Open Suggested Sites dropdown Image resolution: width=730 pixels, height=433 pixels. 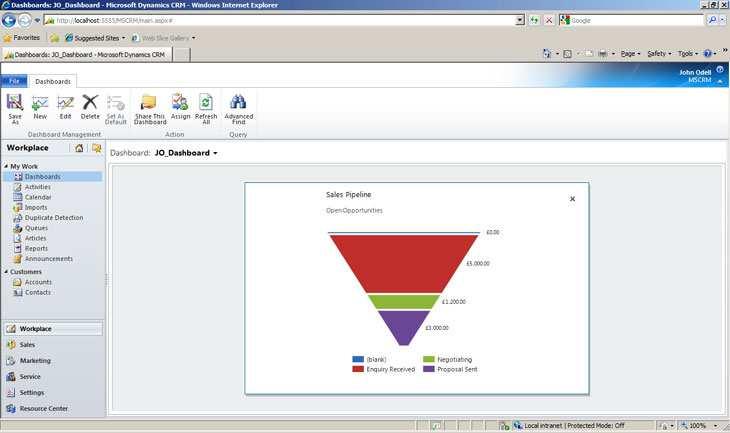pos(123,38)
